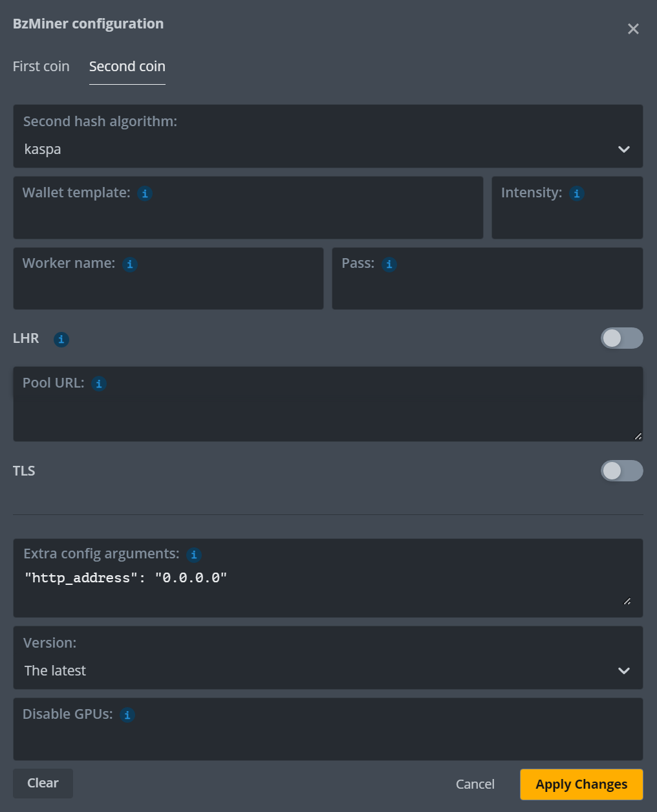Select the Second coin tab

(127, 67)
